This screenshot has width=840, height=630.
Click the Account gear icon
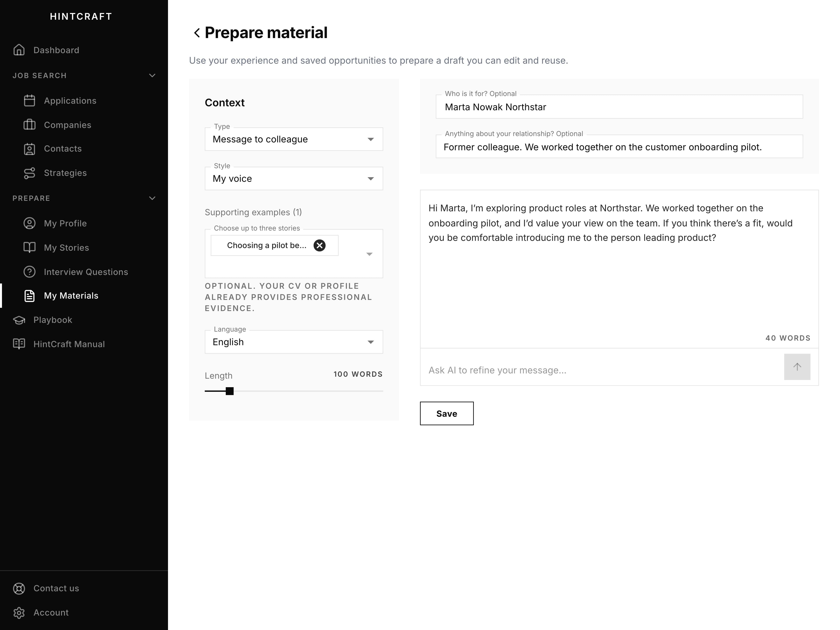click(x=19, y=613)
